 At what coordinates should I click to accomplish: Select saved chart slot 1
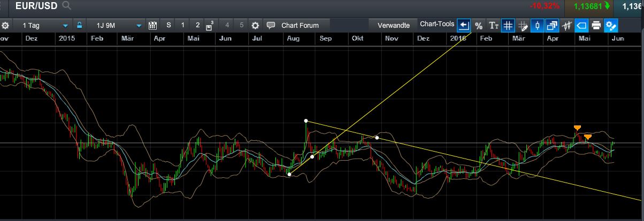point(183,25)
